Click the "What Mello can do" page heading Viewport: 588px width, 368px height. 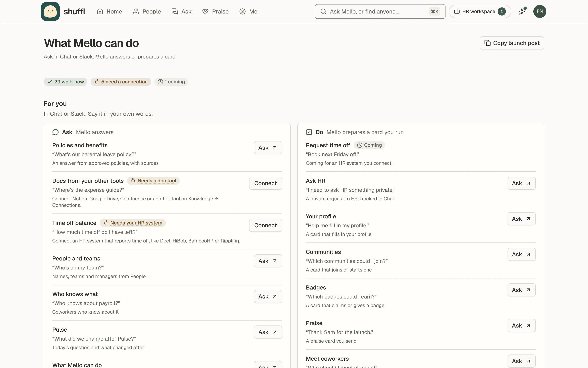91,43
